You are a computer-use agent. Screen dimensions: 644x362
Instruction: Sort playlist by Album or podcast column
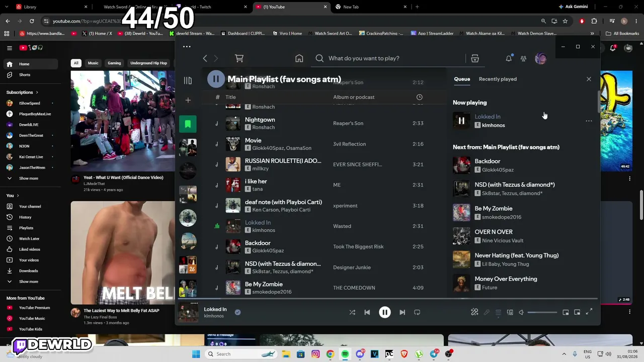click(x=354, y=97)
